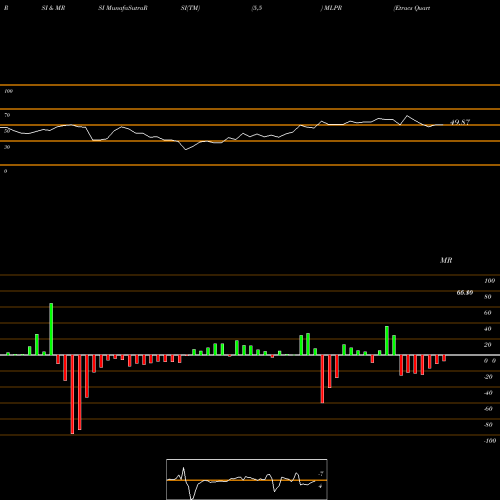The width and height of the screenshot is (500, 500).
Task: Click the '-100' tick label on the MR axis
Action: (x=490, y=441)
